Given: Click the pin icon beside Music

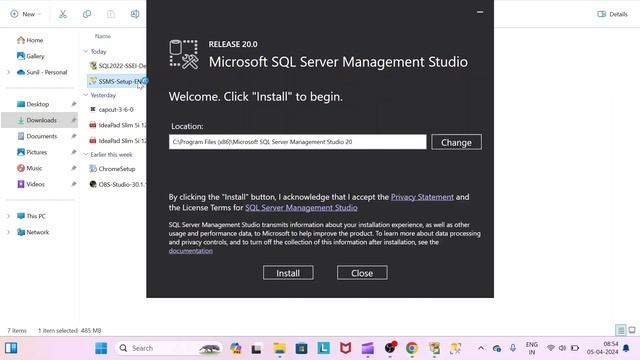Looking at the screenshot, I should 73,168.
